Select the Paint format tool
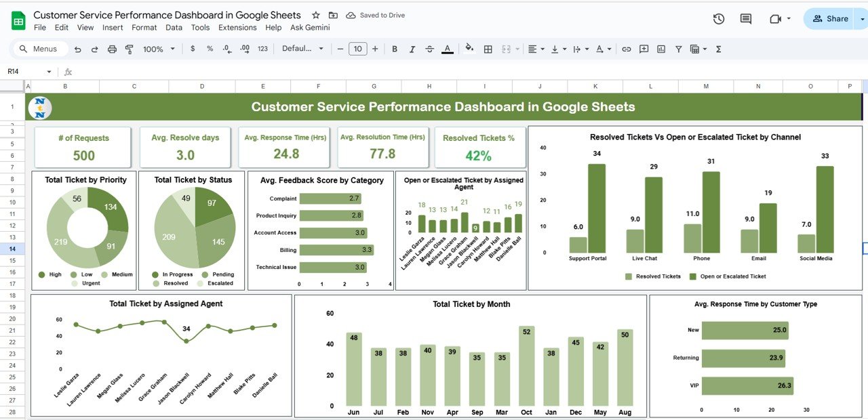The height and width of the screenshot is (420, 868). [x=130, y=49]
